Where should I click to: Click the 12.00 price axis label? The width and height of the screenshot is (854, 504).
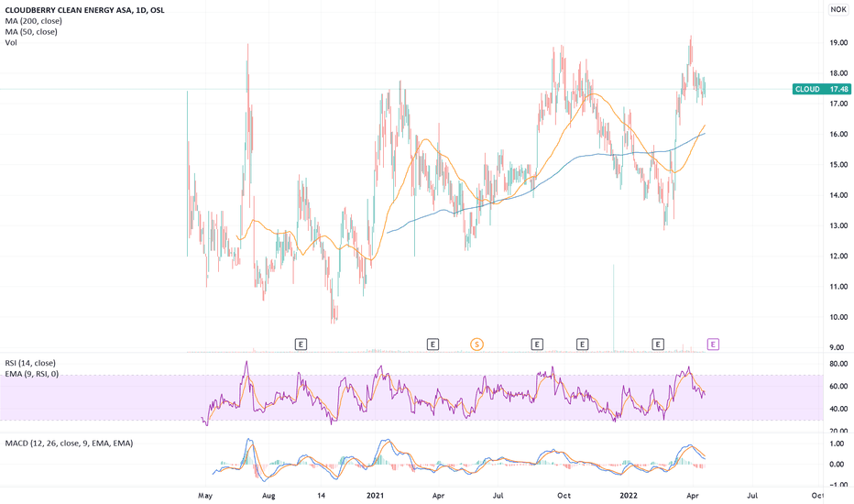[838, 256]
